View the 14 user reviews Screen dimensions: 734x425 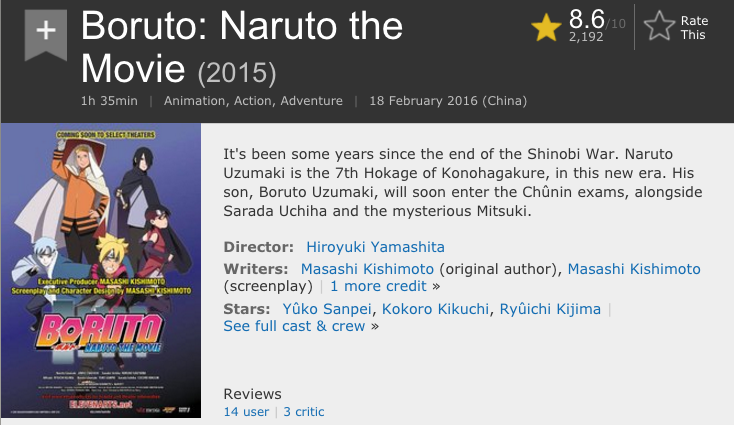(246, 411)
